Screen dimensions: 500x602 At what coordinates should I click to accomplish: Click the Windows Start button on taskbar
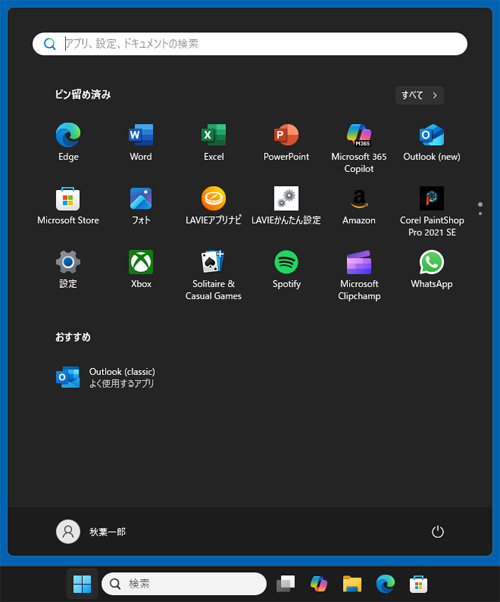click(x=82, y=584)
